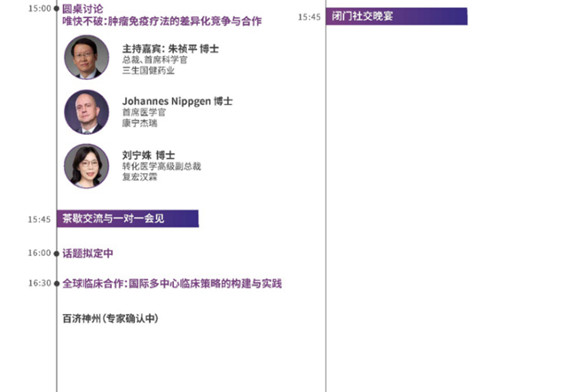Click the 百济神州(专家确认中) text
580x392 pixels.
pos(110,318)
